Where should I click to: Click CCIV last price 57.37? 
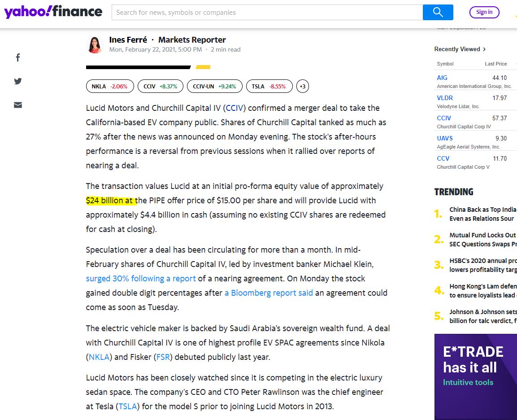coord(500,118)
